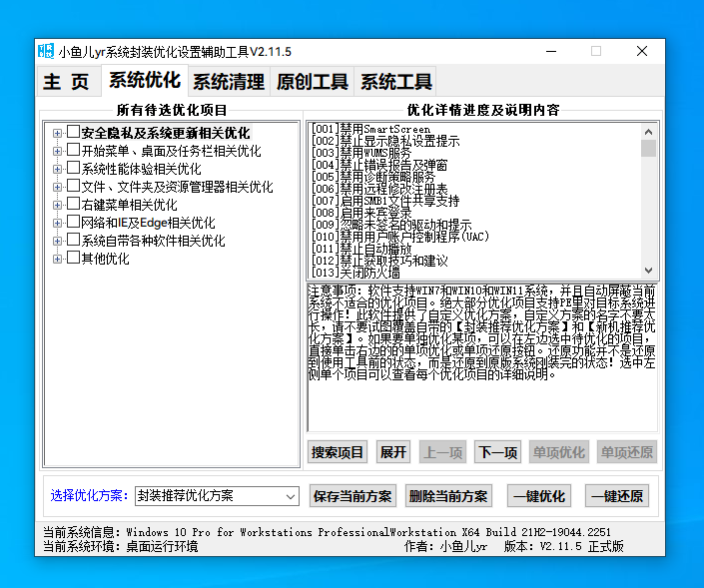This screenshot has width=704, height=588.
Task: Click the 单项优化 button
Action: pyautogui.click(x=558, y=452)
